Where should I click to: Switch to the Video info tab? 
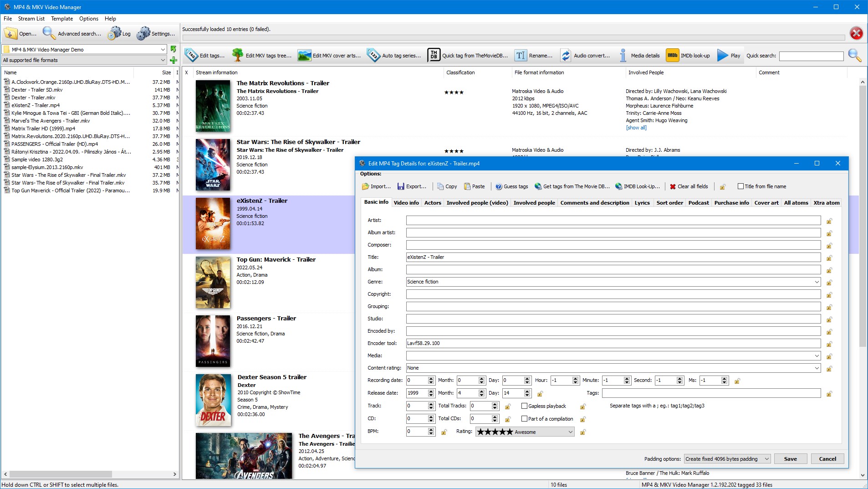point(406,203)
